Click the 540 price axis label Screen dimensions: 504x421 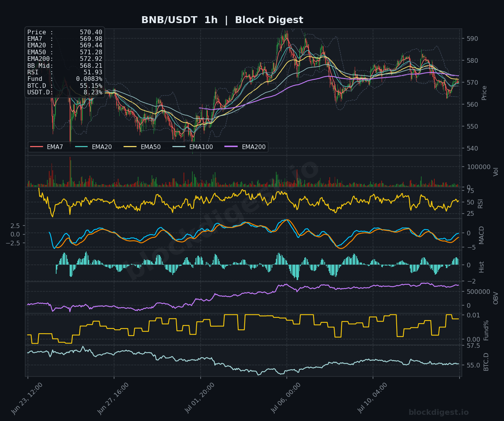(x=472, y=148)
